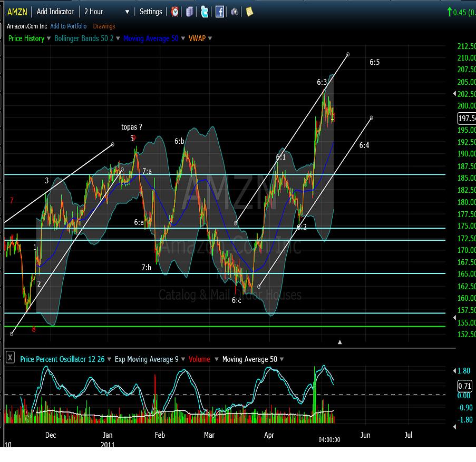Screen dimensions: 476x462
Task: Click the "6:4" wave annotation
Action: point(364,145)
